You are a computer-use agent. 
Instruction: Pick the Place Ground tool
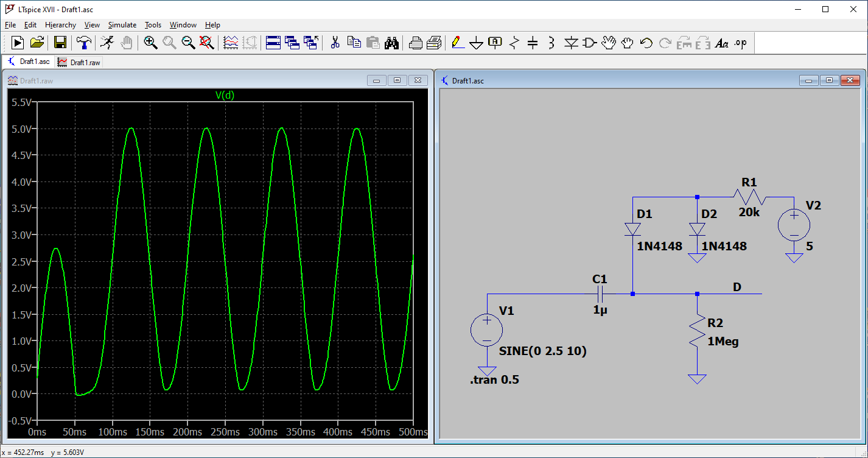pos(476,43)
